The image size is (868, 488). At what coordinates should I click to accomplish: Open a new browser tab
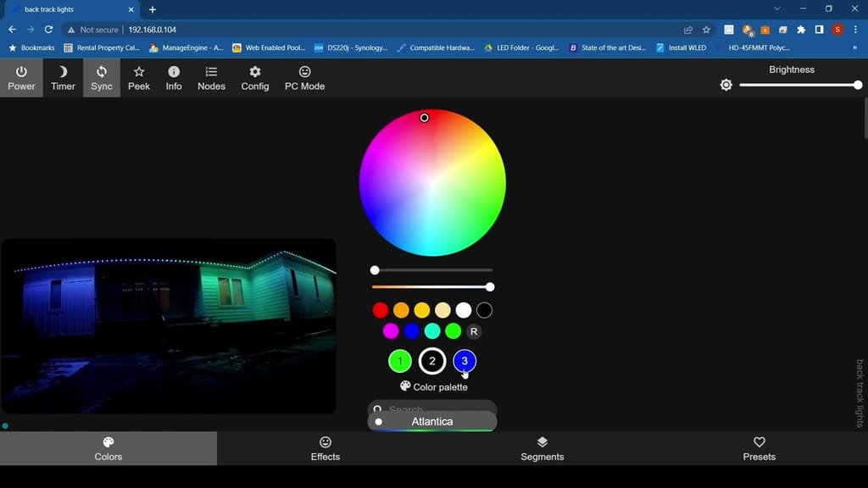pos(153,9)
